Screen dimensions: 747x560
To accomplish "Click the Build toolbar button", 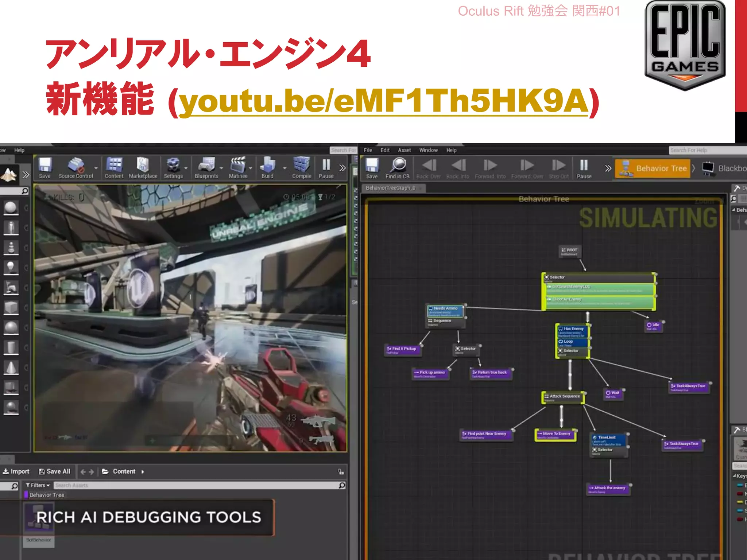I will (267, 168).
